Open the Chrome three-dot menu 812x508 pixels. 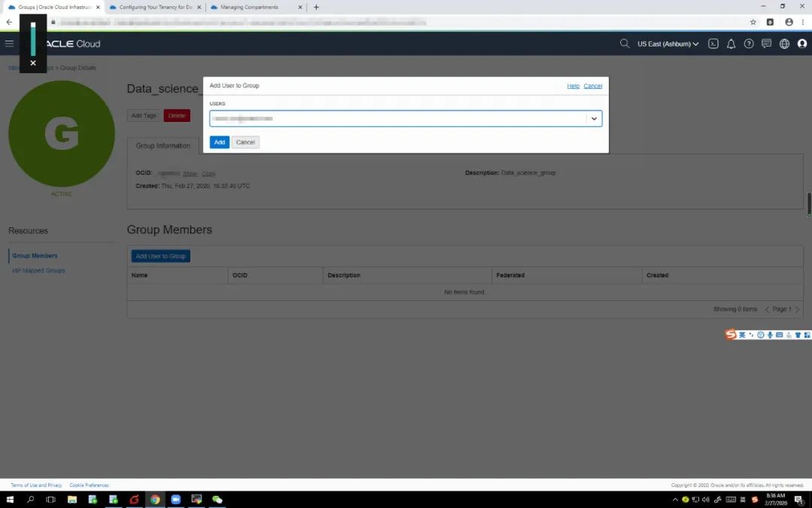click(x=803, y=23)
